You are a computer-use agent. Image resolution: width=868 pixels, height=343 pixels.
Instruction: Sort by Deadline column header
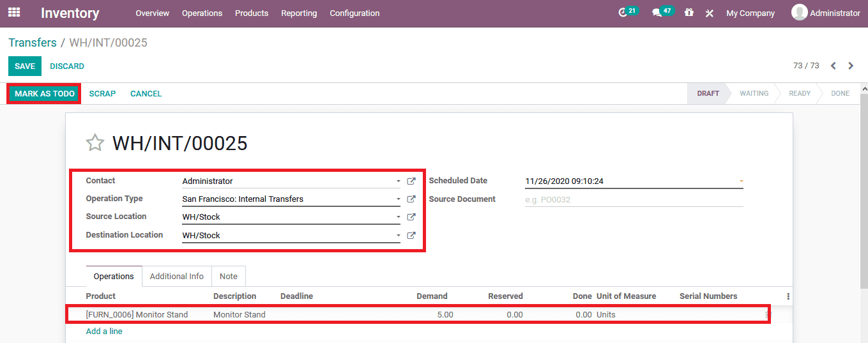[x=296, y=296]
